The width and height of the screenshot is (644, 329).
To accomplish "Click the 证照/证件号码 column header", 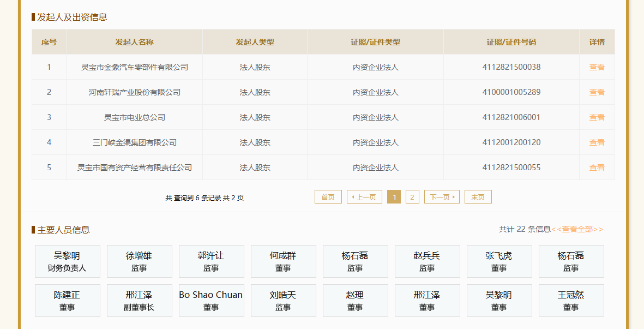I will pyautogui.click(x=511, y=42).
